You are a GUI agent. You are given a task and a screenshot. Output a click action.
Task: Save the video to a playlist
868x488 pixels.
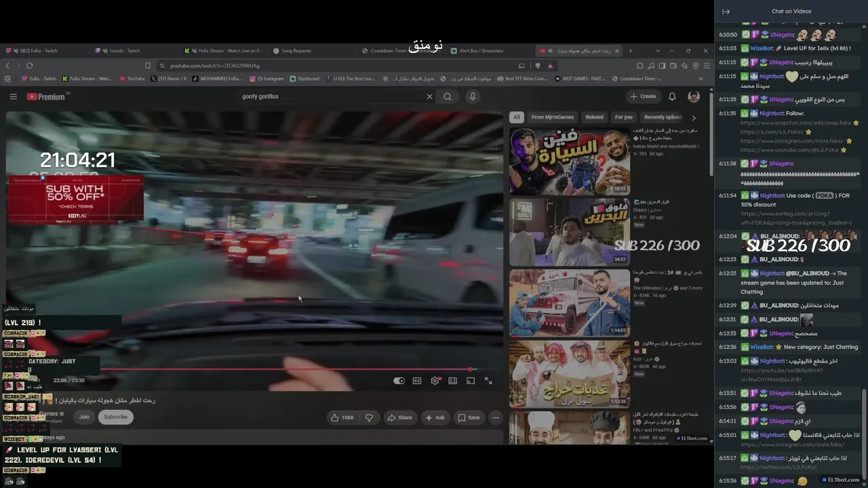pyautogui.click(x=469, y=418)
